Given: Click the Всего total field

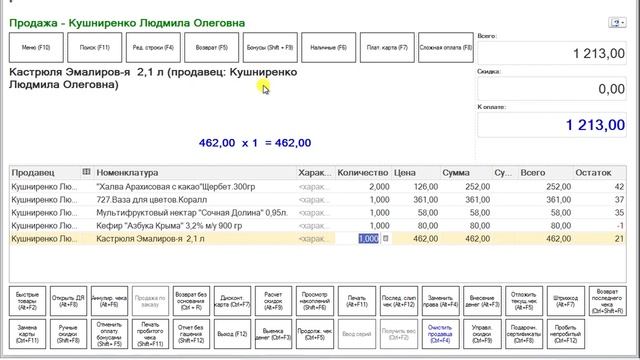Looking at the screenshot, I should pos(552,53).
